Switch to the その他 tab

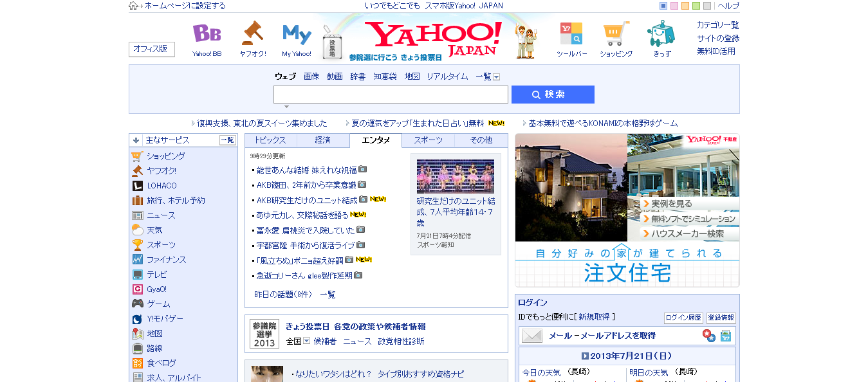click(x=481, y=140)
